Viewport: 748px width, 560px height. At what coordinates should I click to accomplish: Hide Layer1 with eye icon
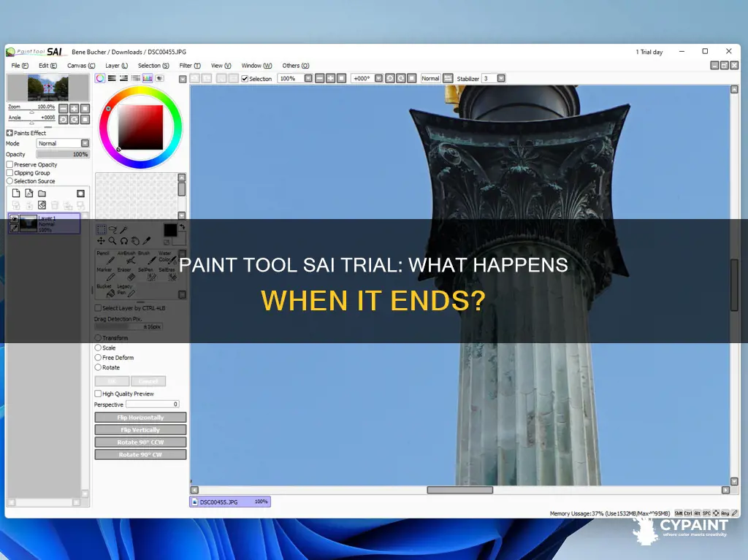14,219
